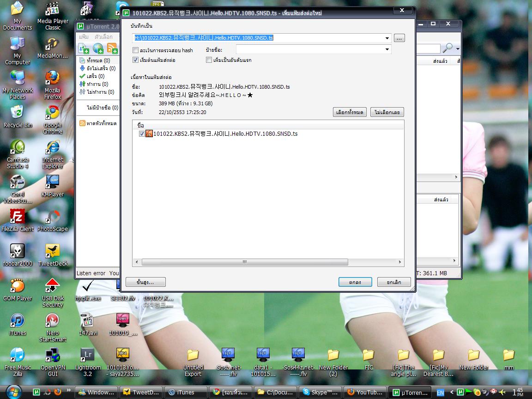Click file list scrollbar right arrow
Image resolution: width=532 pixels, height=399 pixels.
pos(400,262)
